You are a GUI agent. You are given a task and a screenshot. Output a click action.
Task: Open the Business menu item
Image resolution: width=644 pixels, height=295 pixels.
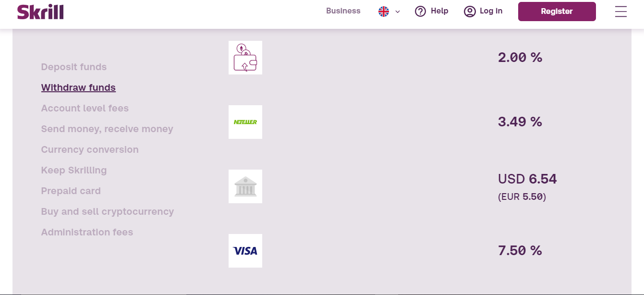pos(343,11)
